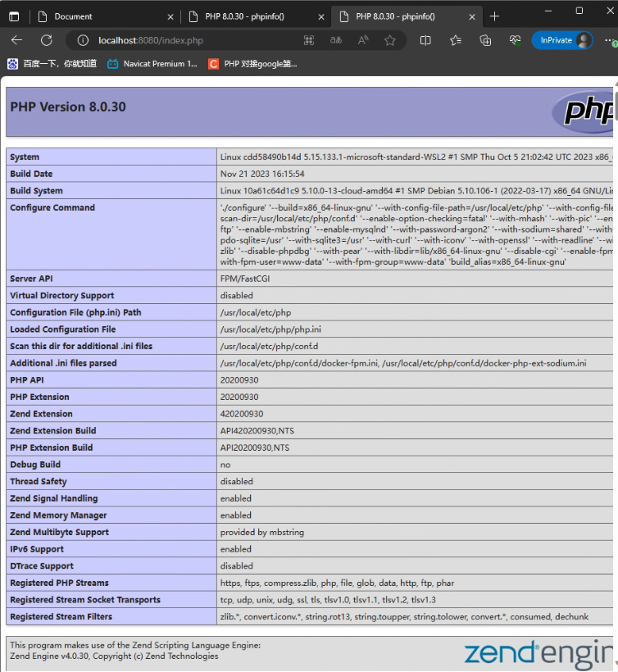Close the Document tab

[x=170, y=16]
